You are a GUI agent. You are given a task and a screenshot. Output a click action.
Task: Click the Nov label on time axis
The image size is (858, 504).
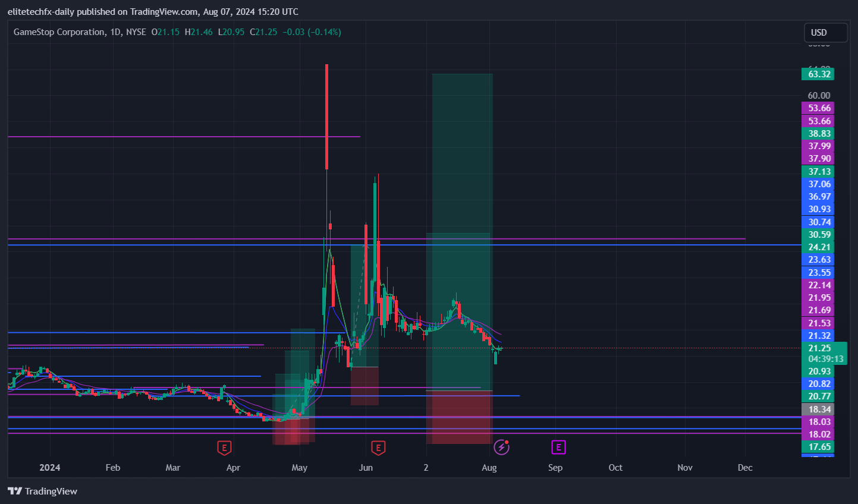(x=685, y=468)
